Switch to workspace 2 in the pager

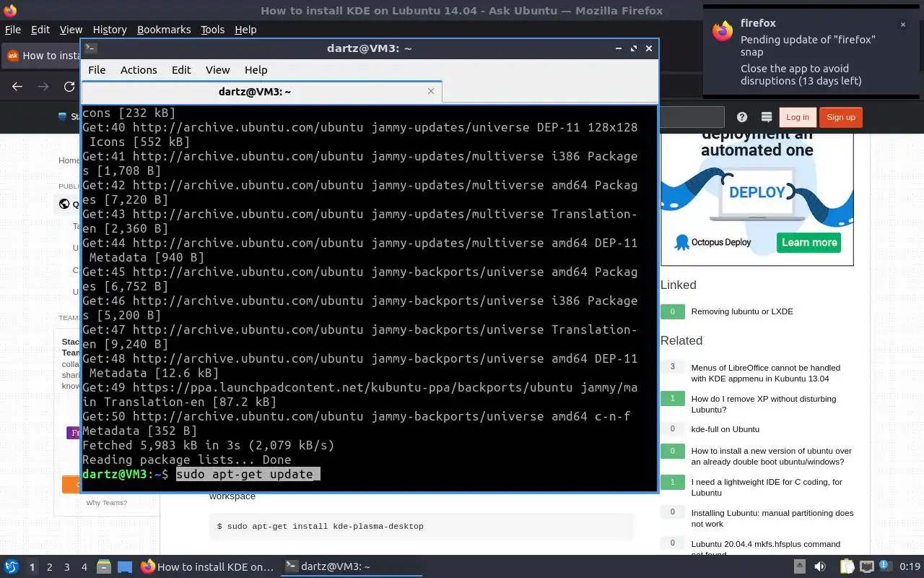click(50, 567)
